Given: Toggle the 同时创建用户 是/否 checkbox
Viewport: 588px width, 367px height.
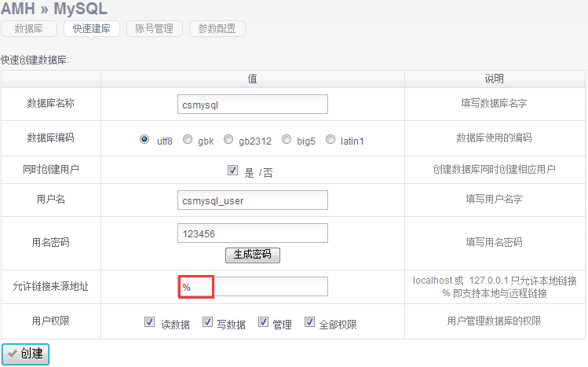Looking at the screenshot, I should [232, 171].
